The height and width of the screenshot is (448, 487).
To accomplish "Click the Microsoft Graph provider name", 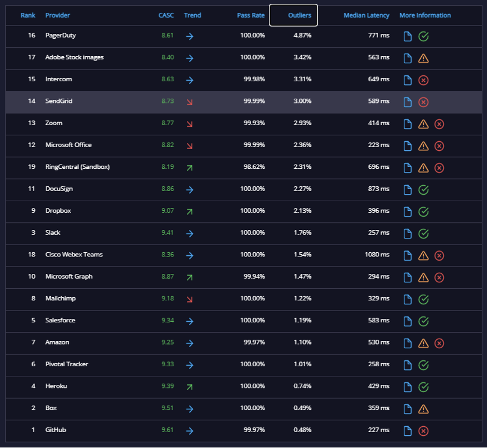I will pyautogui.click(x=69, y=277).
